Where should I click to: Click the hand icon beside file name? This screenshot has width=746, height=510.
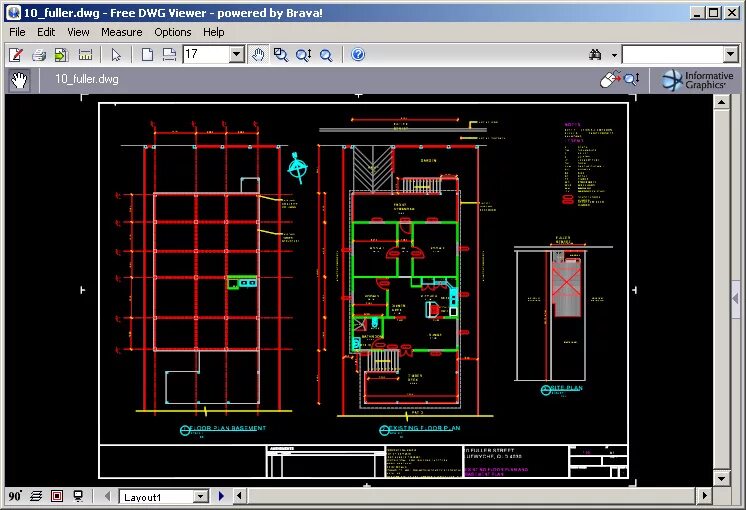20,80
